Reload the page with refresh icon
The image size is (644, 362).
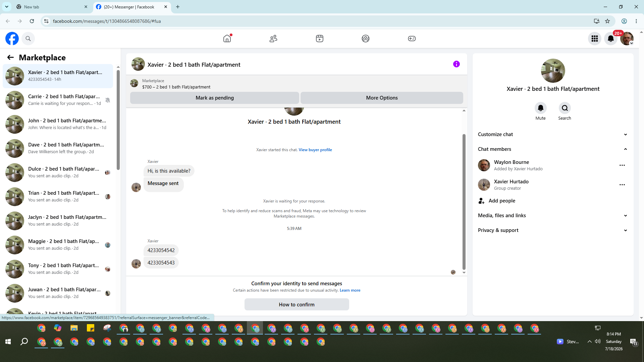click(x=32, y=21)
